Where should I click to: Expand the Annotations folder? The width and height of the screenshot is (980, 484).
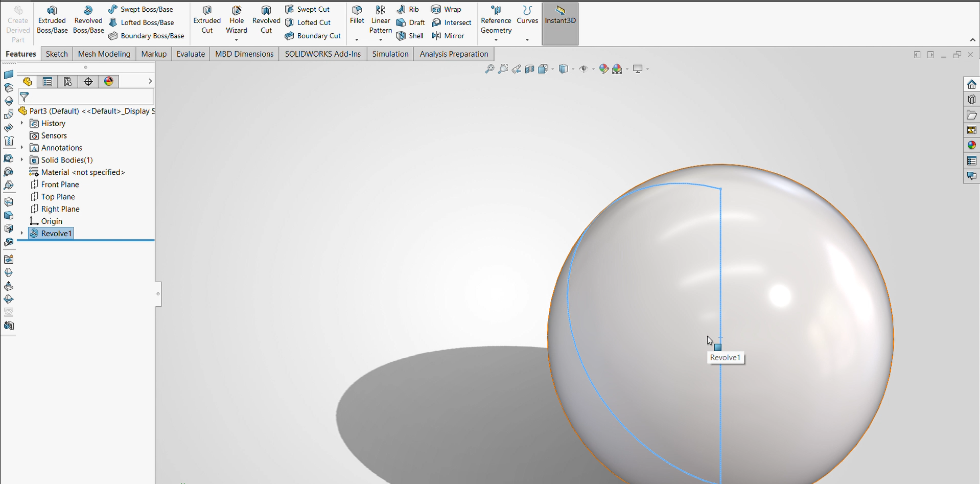[22, 148]
